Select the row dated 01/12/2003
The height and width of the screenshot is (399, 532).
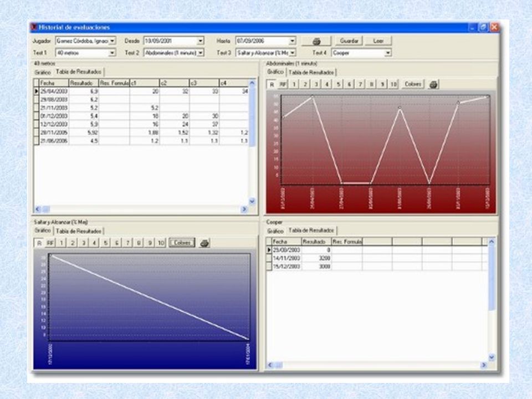(x=141, y=116)
